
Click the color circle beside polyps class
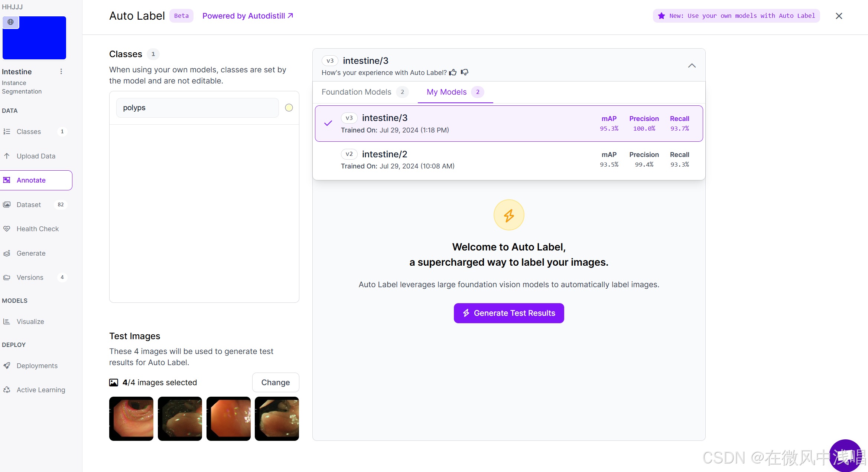(x=289, y=108)
